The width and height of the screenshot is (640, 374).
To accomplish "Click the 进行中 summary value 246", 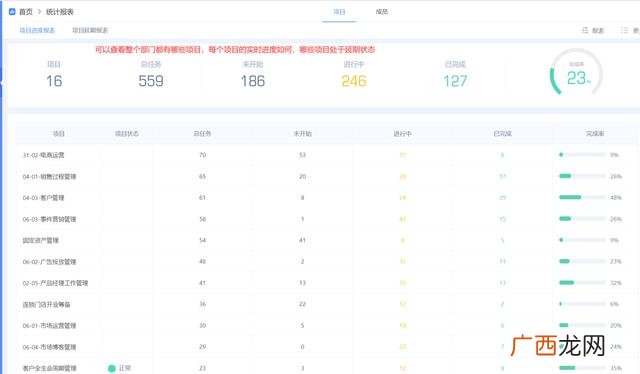I will click(354, 81).
